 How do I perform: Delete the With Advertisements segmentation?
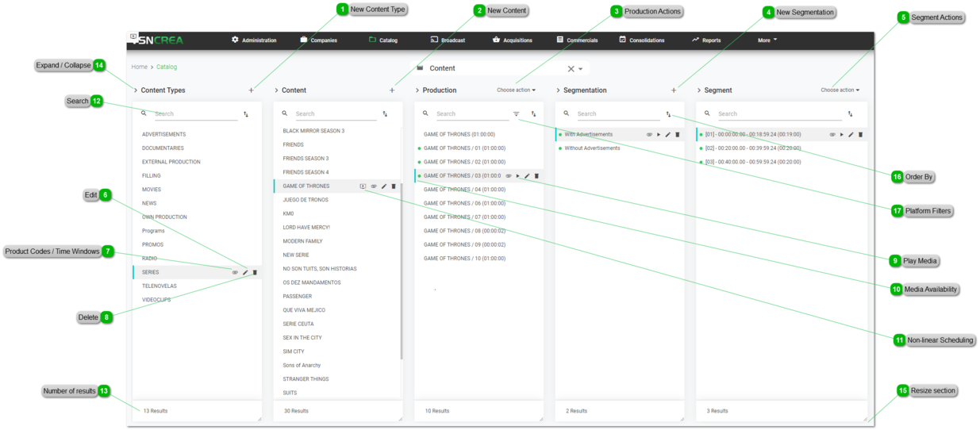pyautogui.click(x=677, y=135)
